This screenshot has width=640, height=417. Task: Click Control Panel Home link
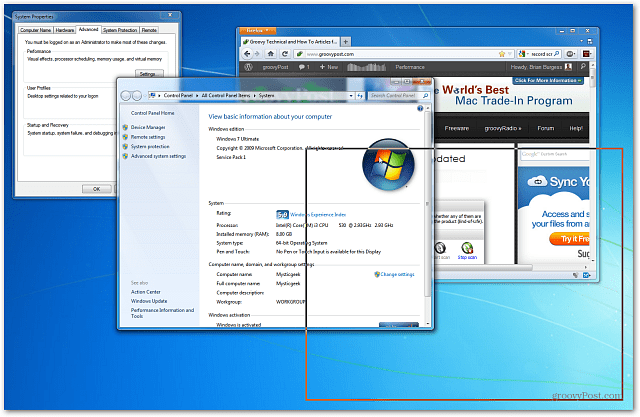[x=152, y=113]
